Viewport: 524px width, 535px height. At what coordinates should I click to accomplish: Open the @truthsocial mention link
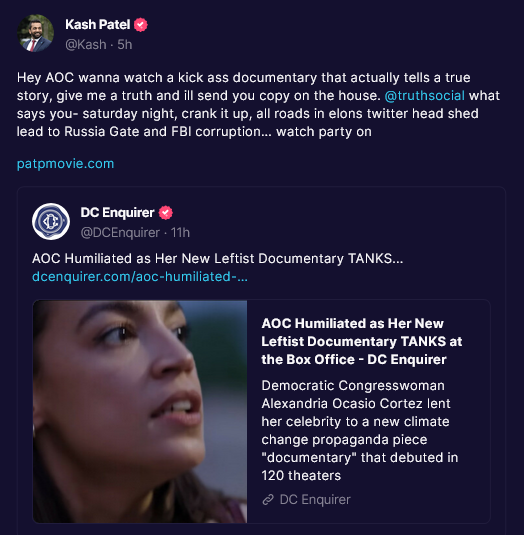coord(424,96)
